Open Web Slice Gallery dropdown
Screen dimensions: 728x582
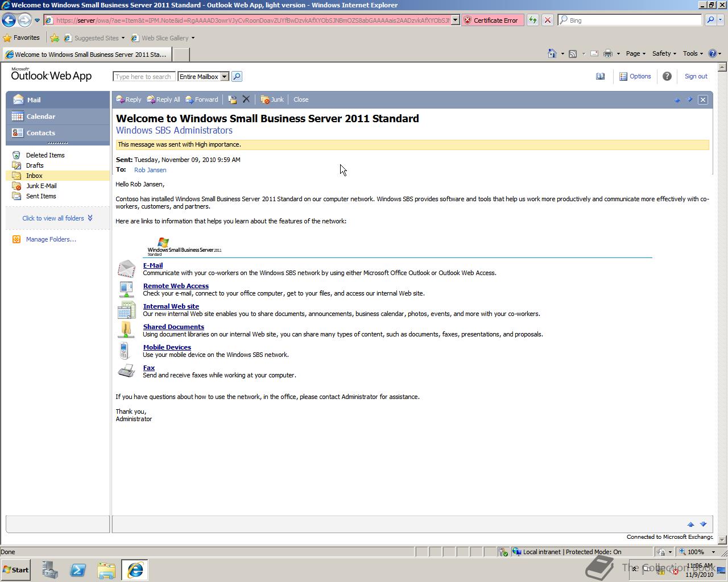point(163,38)
